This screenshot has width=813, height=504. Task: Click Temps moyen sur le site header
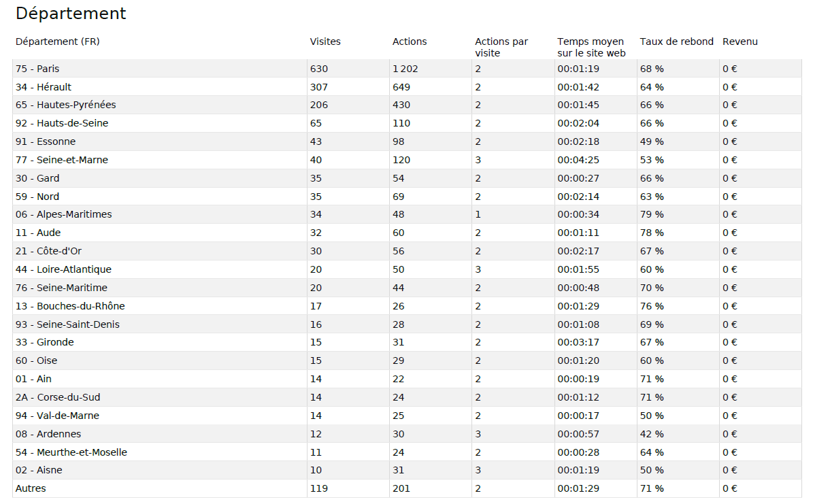(x=591, y=47)
